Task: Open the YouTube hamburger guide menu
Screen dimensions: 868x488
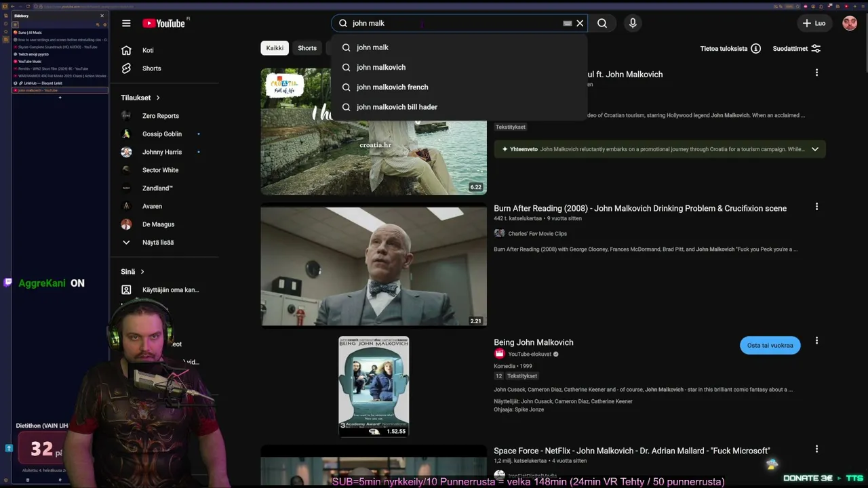Action: [126, 23]
